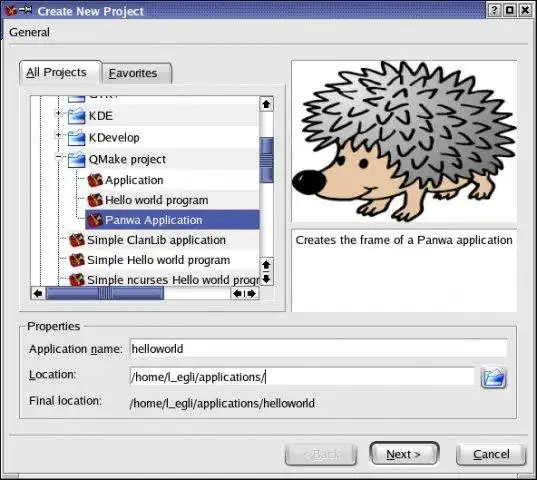Switch to the All Projects tab
Image resolution: width=537 pixels, height=480 pixels.
[61, 72]
